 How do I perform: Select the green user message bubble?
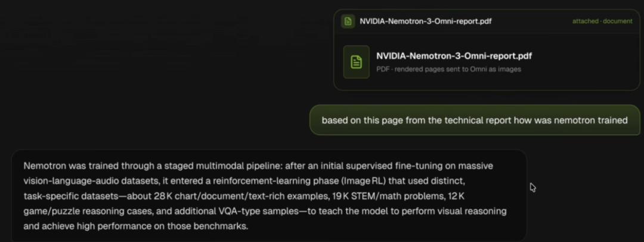tap(475, 120)
